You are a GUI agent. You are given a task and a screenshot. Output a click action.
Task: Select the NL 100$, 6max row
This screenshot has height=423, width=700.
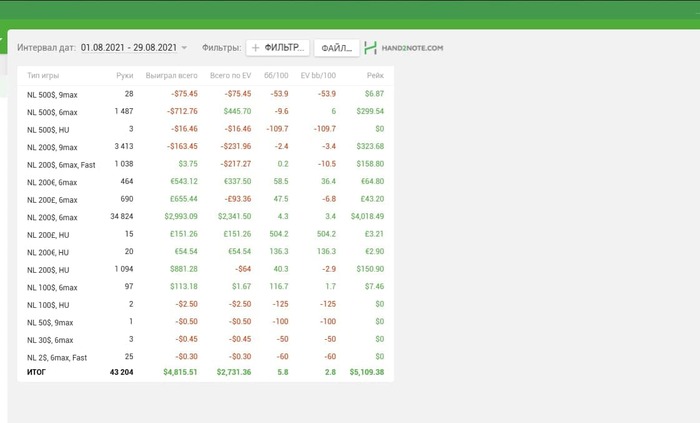tap(205, 287)
